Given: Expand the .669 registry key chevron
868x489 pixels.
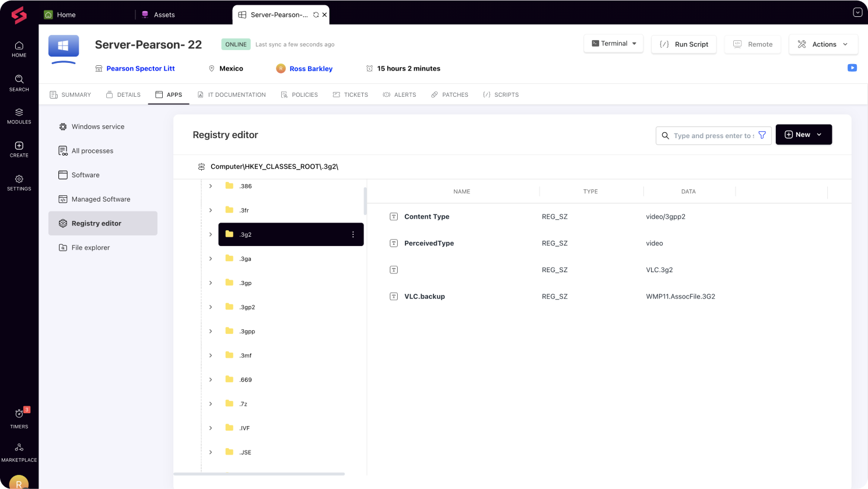Looking at the screenshot, I should tap(211, 379).
